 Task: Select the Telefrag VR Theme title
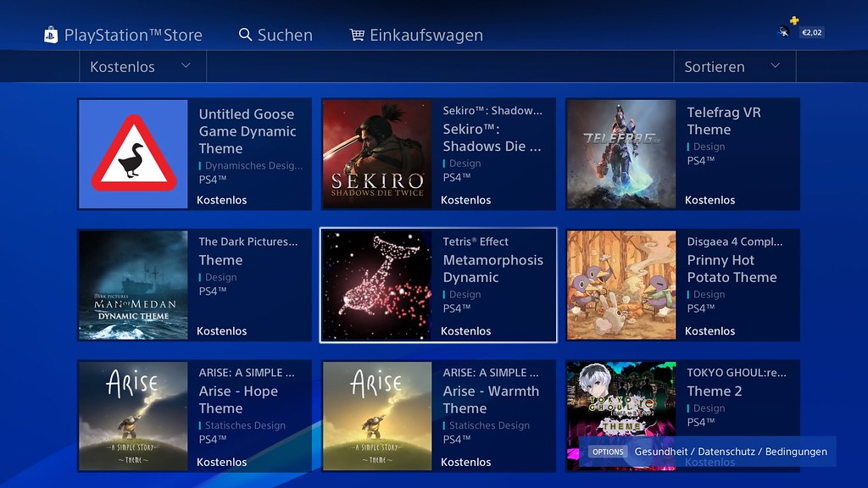(x=724, y=120)
